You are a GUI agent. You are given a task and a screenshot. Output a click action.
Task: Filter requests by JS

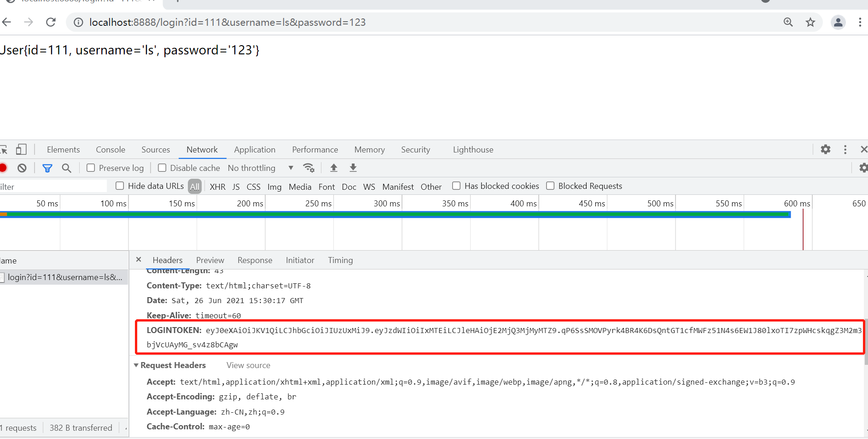(236, 187)
